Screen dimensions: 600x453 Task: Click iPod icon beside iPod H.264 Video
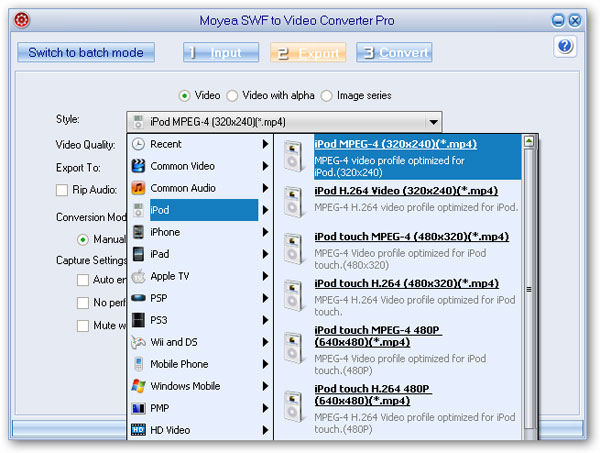pos(293,202)
